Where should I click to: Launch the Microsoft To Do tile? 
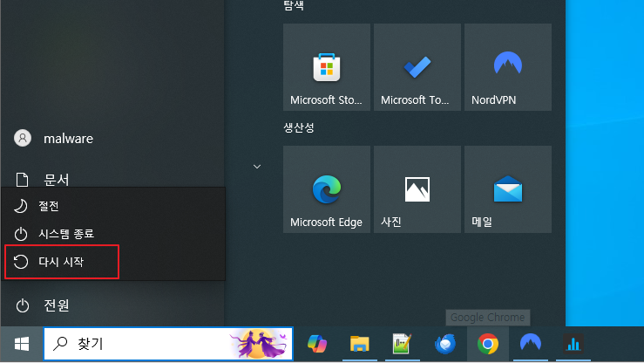[417, 67]
